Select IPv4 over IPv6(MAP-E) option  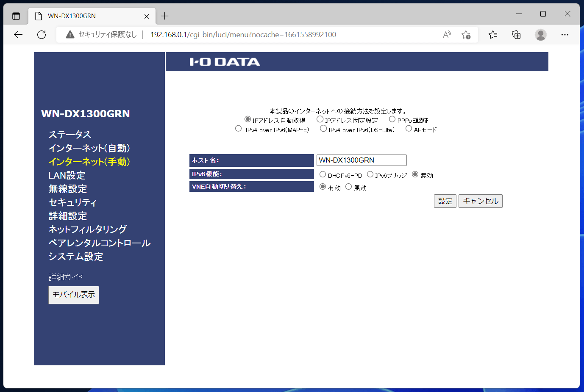[x=239, y=129]
